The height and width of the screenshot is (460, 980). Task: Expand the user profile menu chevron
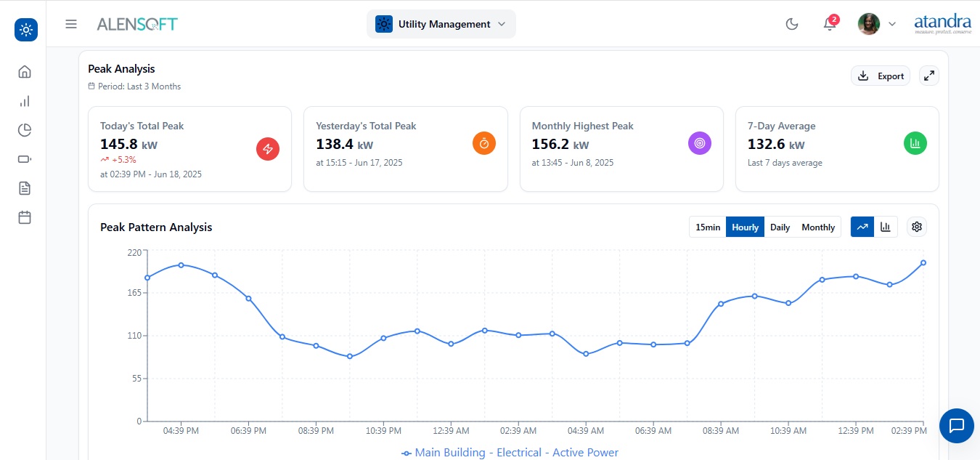click(892, 24)
